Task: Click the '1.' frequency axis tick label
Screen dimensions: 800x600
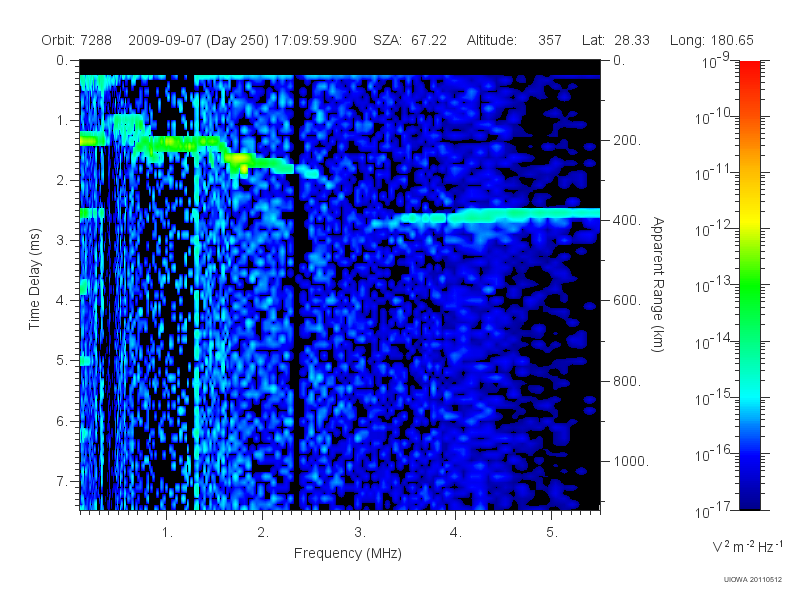Action: point(167,533)
